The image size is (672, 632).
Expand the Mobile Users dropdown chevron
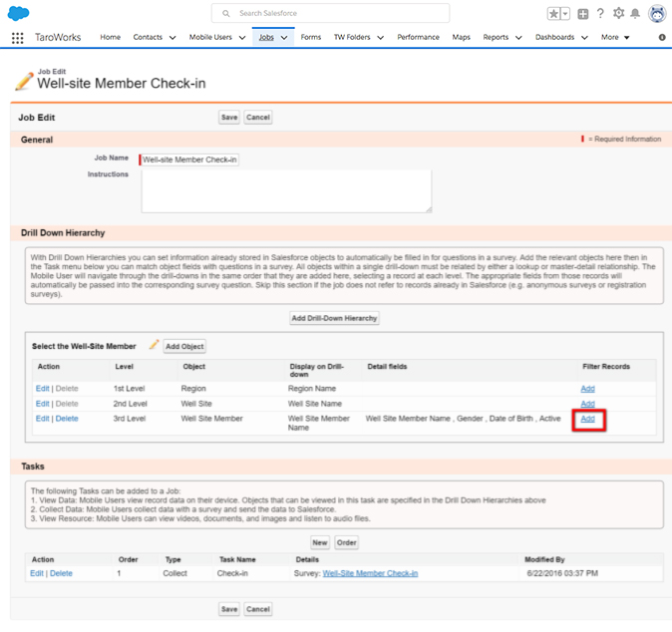pyautogui.click(x=242, y=38)
